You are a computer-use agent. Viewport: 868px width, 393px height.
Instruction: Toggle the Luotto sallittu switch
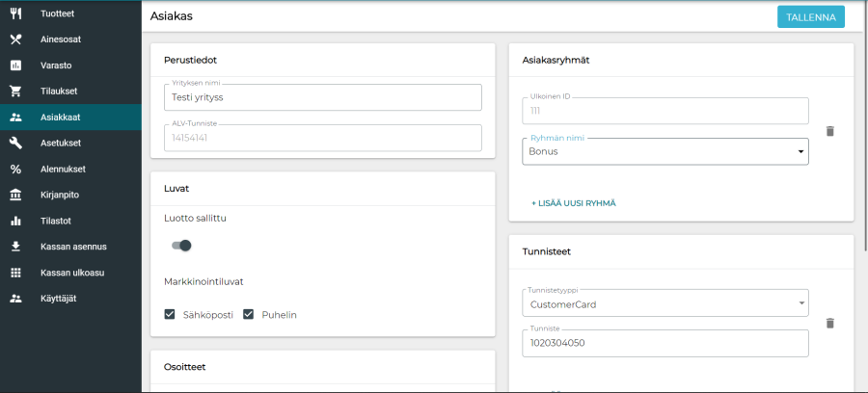(181, 246)
